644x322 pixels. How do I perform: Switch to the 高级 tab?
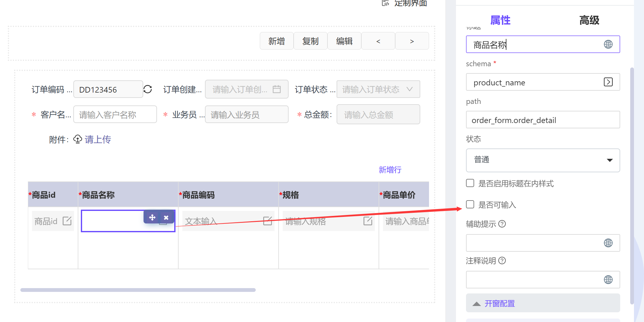pos(589,20)
